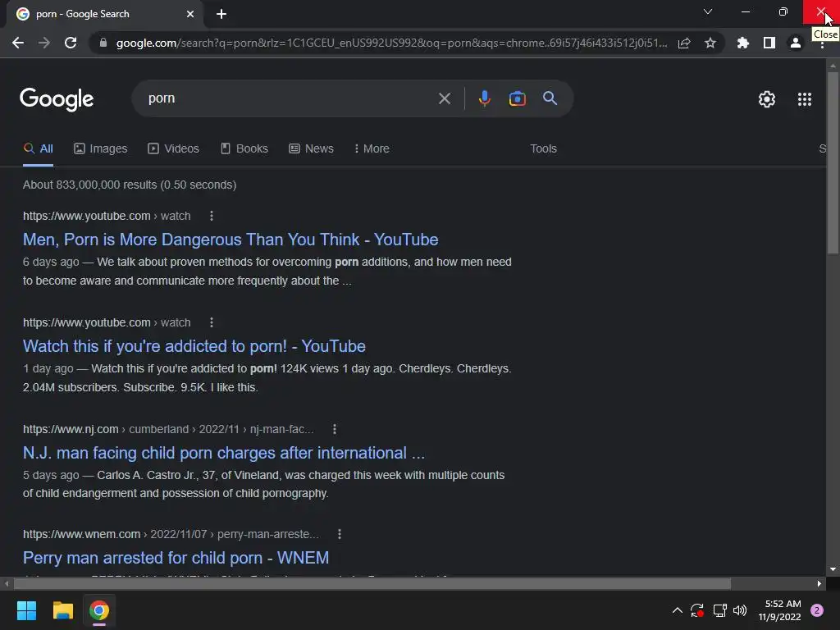
Task: Click the results count text
Action: [x=130, y=185]
